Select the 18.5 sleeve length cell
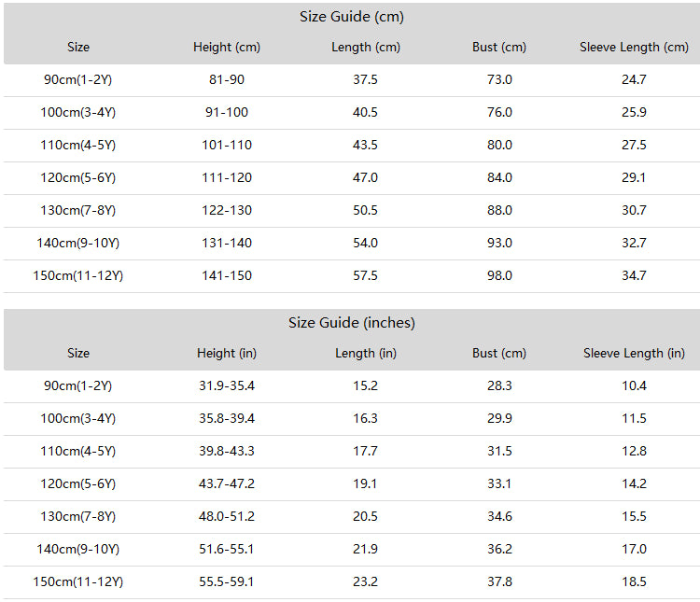This screenshot has width=700, height=602. [634, 581]
